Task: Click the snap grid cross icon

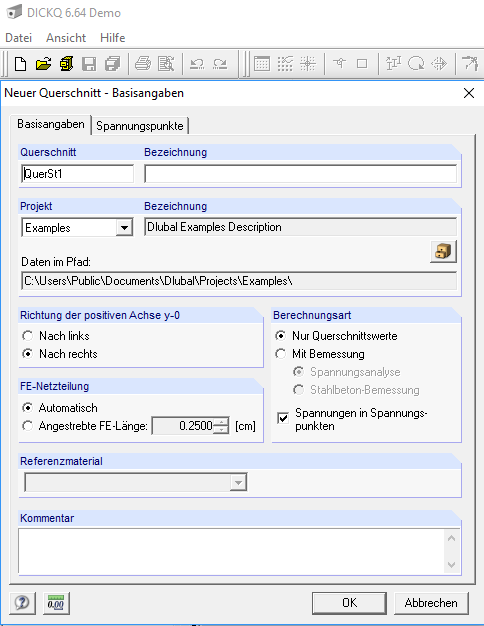Action: click(x=308, y=64)
